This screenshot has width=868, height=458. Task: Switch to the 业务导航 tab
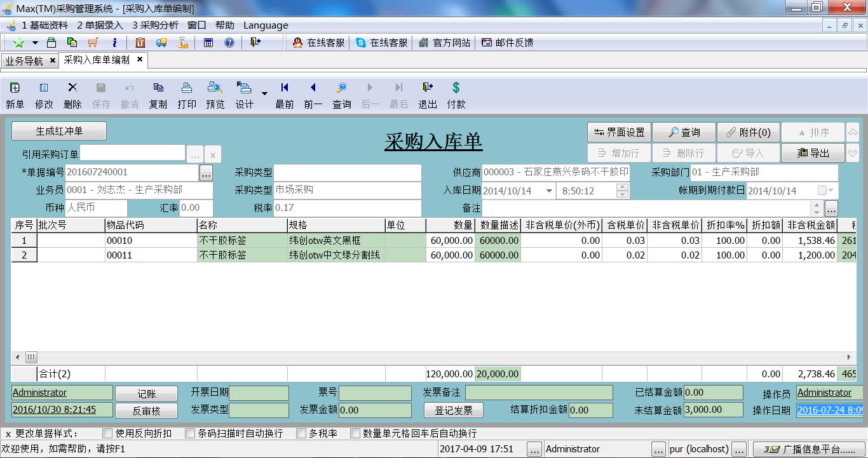click(x=24, y=60)
